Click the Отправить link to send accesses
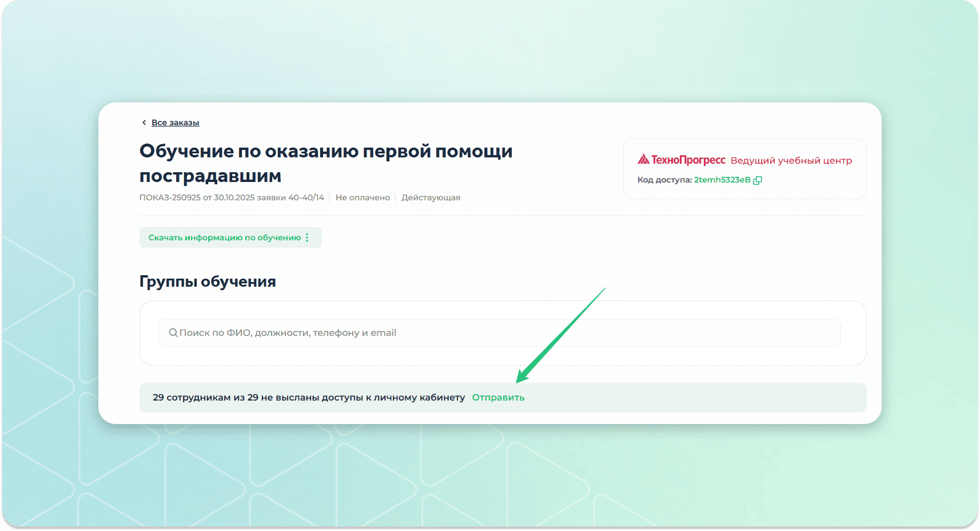Image resolution: width=980 pixels, height=531 pixels. (x=498, y=398)
